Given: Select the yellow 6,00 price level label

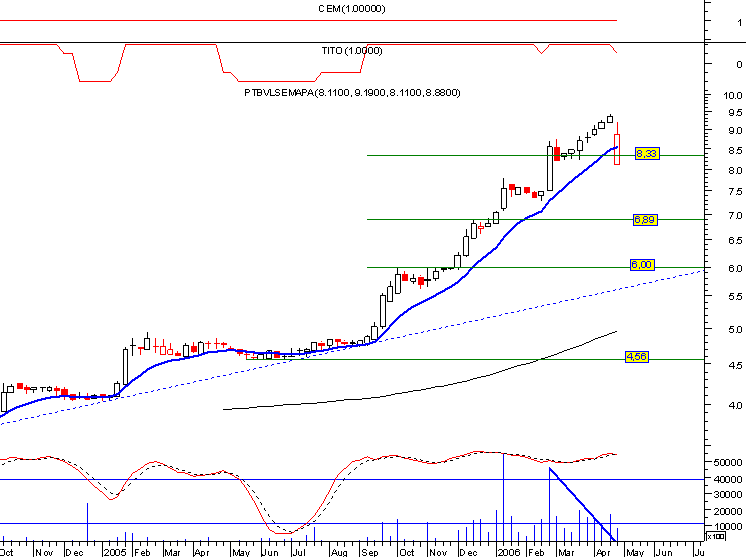Looking at the screenshot, I should click(642, 265).
